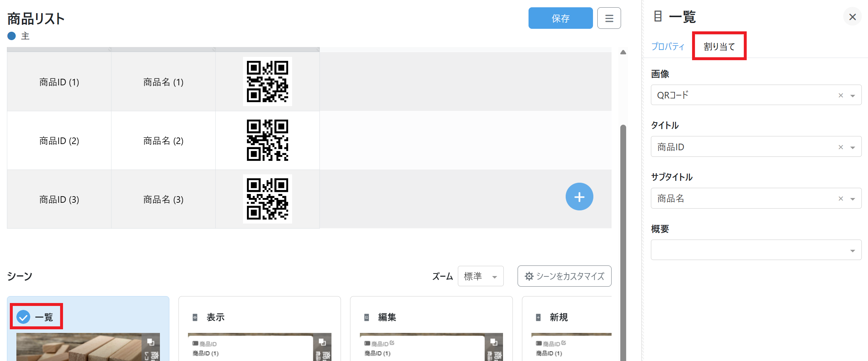This screenshot has width=868, height=361.
Task: Click the copy icon on 編集 scene thumbnail
Action: pos(494,342)
